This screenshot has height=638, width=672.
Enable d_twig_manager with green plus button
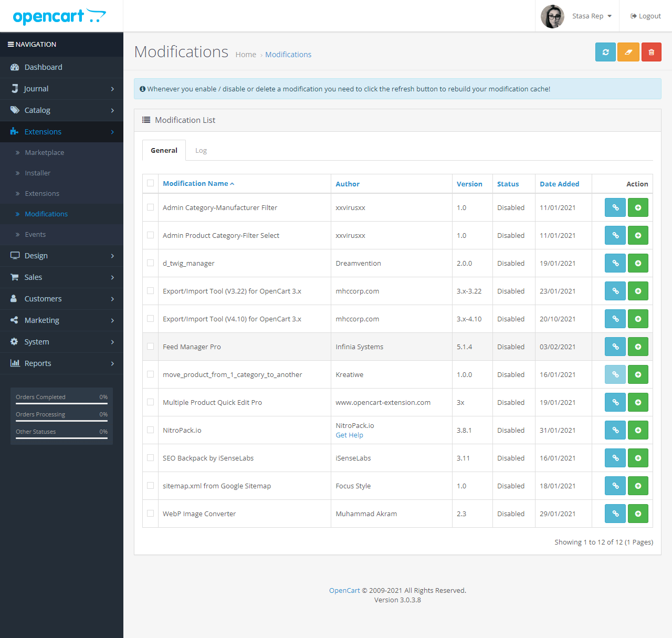(x=638, y=263)
